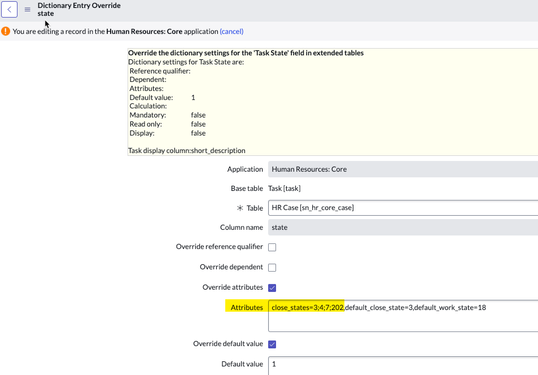Click the Base table value Task [task]

[x=284, y=188]
